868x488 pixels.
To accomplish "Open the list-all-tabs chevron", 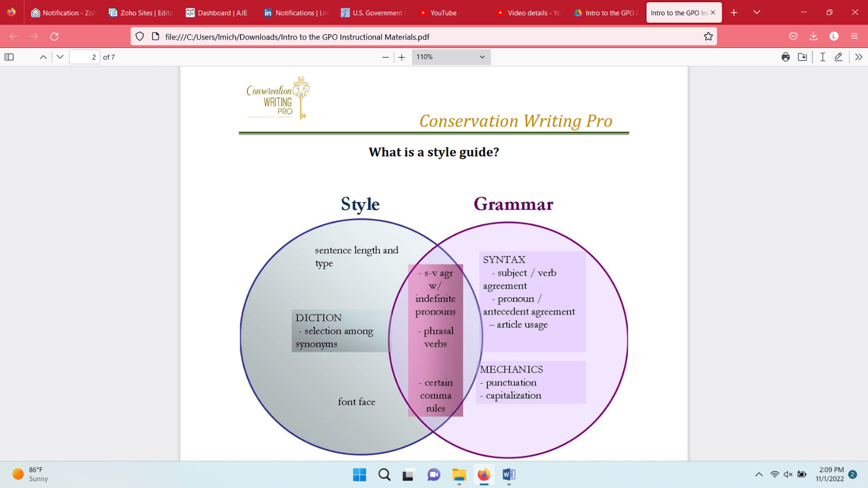I will (x=756, y=12).
